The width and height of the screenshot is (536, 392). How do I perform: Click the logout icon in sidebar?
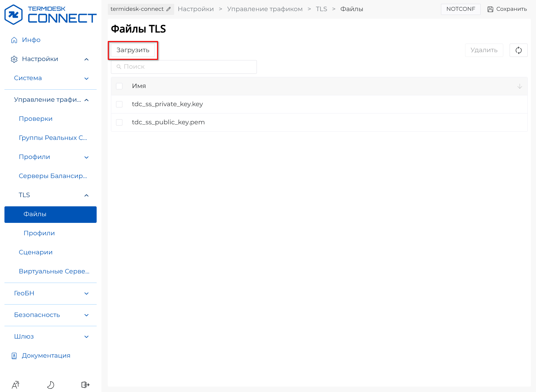tap(85, 385)
